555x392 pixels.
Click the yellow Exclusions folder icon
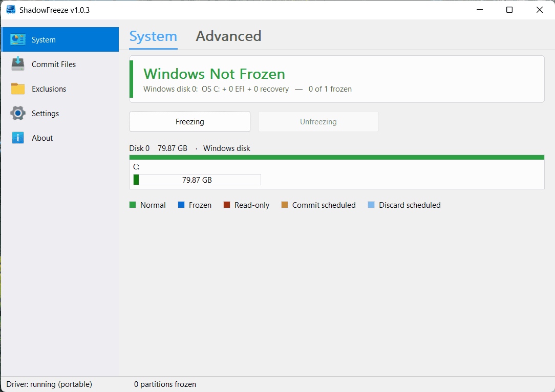[18, 89]
